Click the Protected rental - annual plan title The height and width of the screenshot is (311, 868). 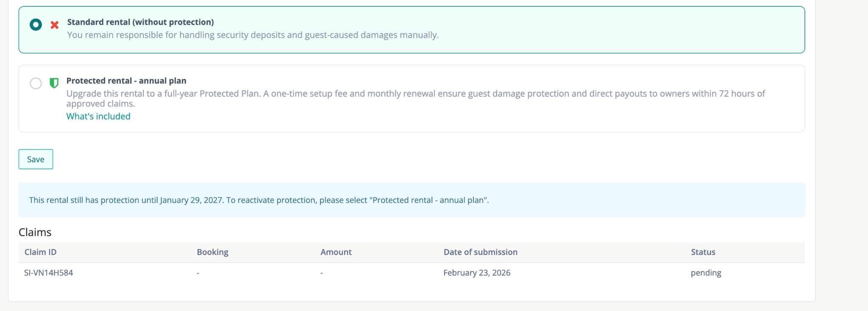point(126,81)
